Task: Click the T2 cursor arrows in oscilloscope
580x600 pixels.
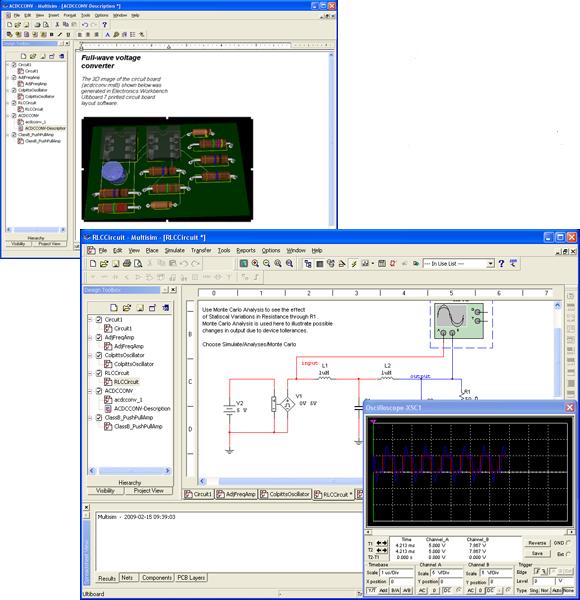Action: (x=382, y=550)
